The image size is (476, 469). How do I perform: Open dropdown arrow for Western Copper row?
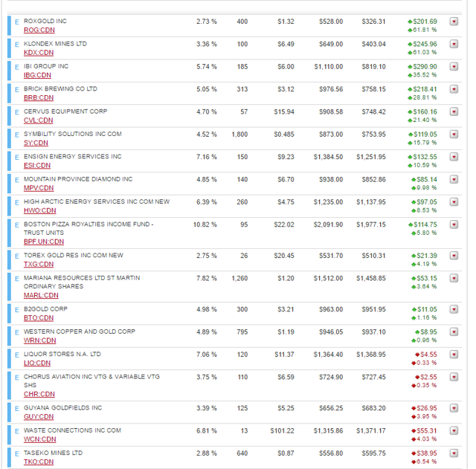pyautogui.click(x=454, y=332)
